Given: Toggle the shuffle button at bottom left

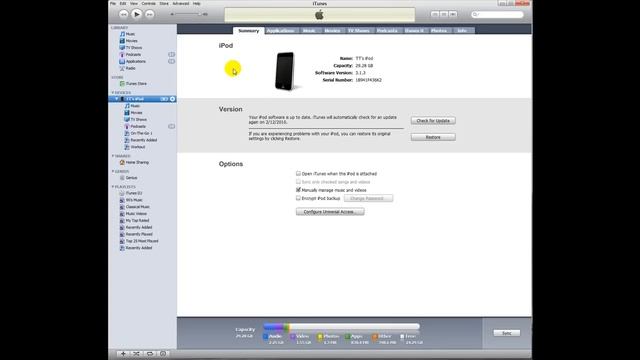Looking at the screenshot, I should point(136,354).
